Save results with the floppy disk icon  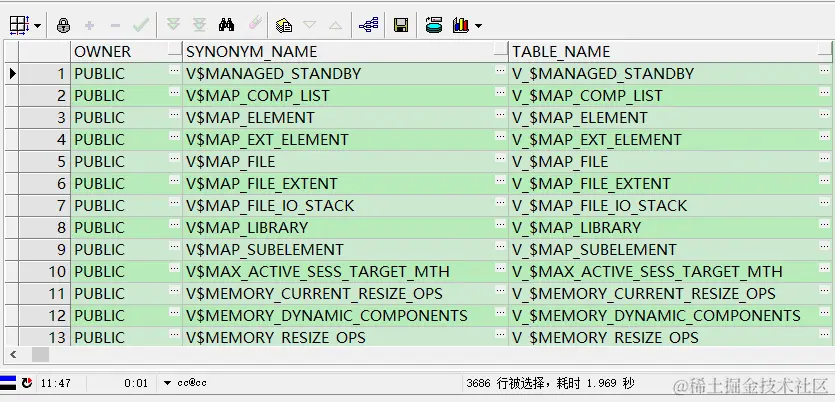click(401, 25)
